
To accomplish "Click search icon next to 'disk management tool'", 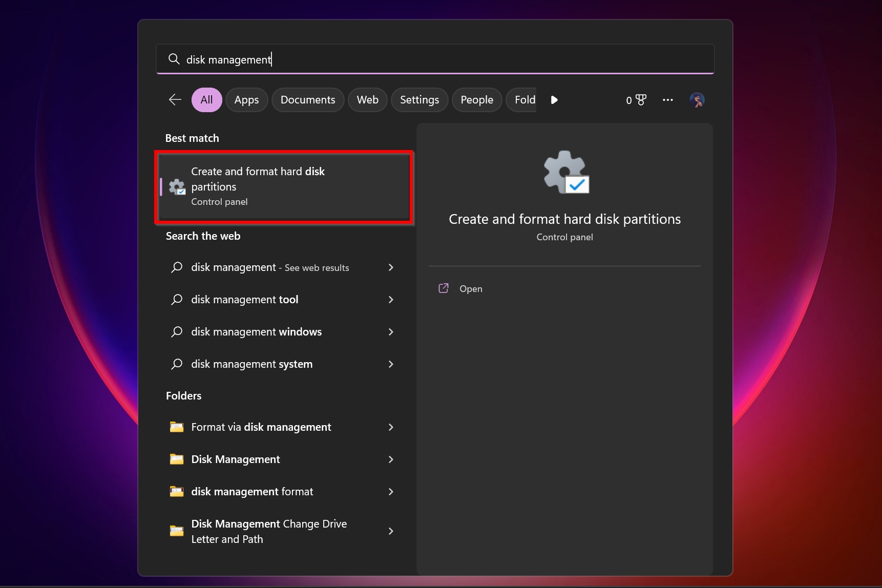I will pyautogui.click(x=177, y=300).
